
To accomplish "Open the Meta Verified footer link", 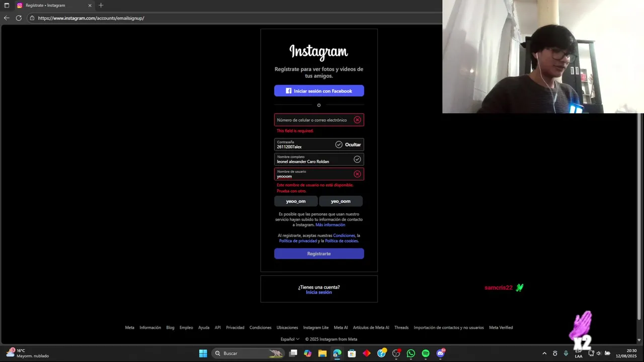I will click(x=501, y=328).
